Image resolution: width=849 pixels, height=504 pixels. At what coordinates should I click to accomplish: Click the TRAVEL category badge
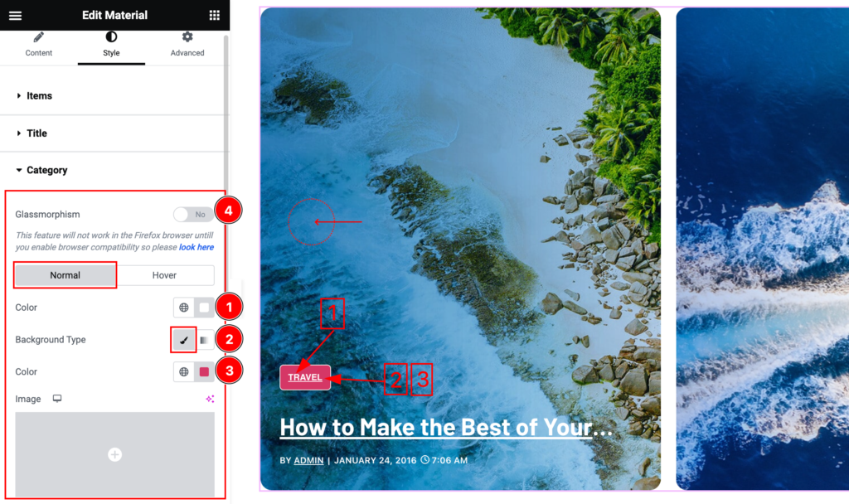click(305, 377)
